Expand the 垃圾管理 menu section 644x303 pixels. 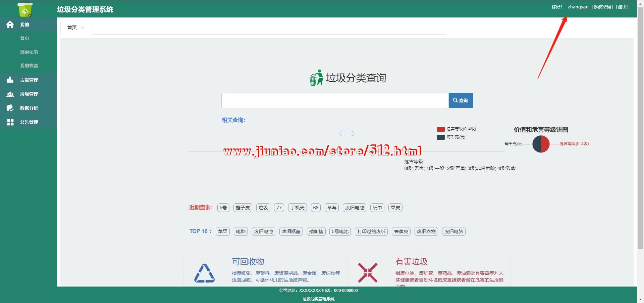[29, 94]
